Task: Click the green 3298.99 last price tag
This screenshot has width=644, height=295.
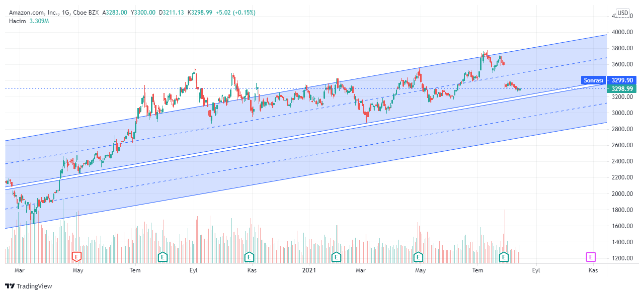Action: [x=622, y=88]
